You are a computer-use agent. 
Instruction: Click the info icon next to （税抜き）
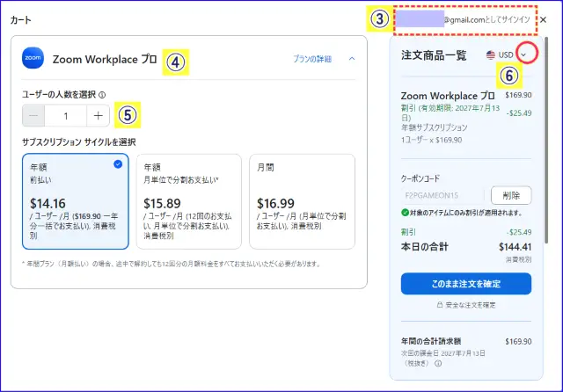coord(438,363)
